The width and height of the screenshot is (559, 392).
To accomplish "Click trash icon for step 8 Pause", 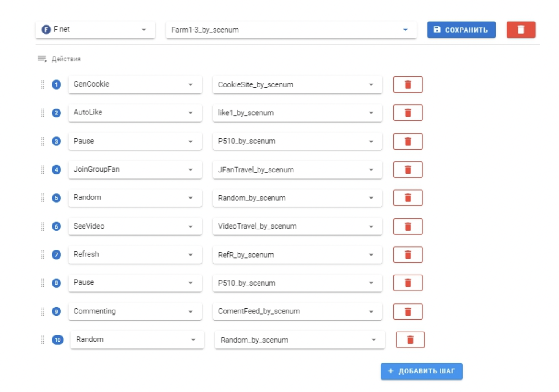I will 408,283.
